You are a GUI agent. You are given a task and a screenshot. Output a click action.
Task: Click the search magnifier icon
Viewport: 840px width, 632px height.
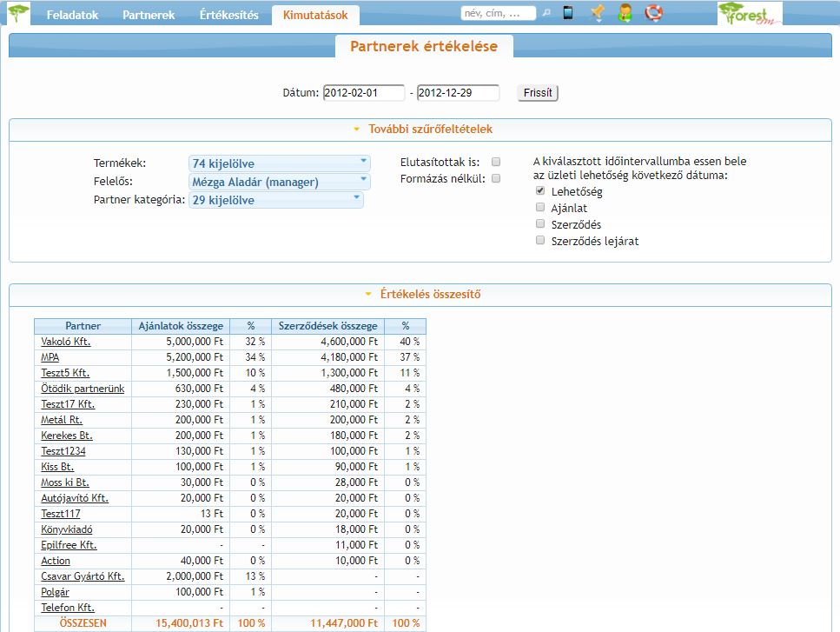(546, 14)
